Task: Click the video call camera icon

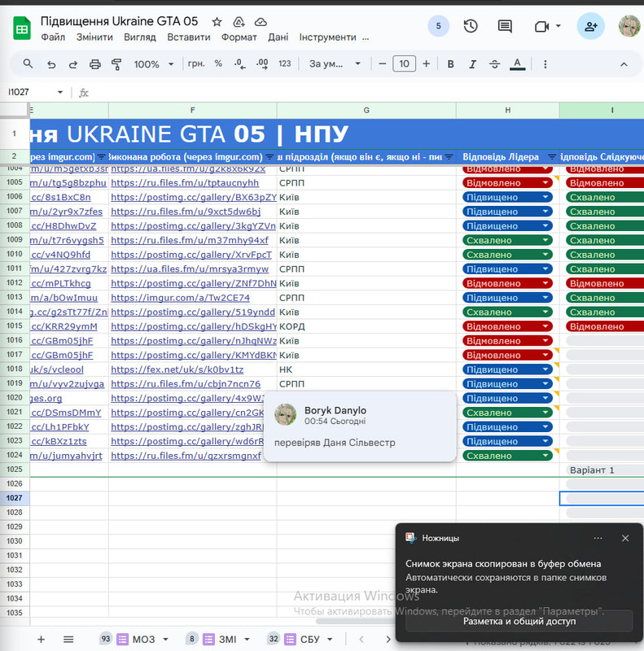Action: pyautogui.click(x=541, y=27)
